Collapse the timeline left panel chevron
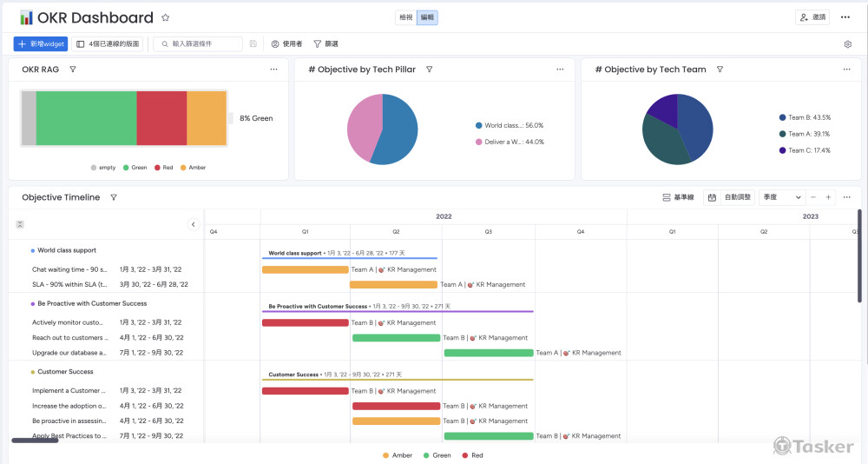The height and width of the screenshot is (464, 868). 194,224
